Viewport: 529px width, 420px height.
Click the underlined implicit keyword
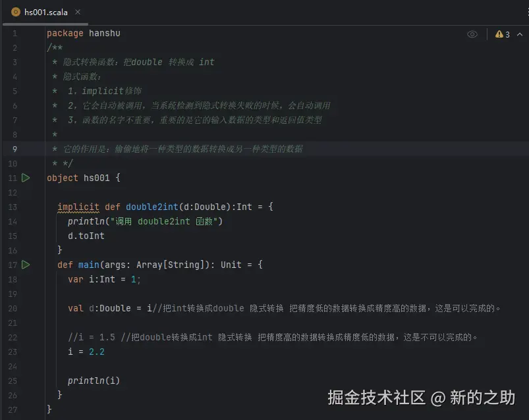tap(78, 206)
